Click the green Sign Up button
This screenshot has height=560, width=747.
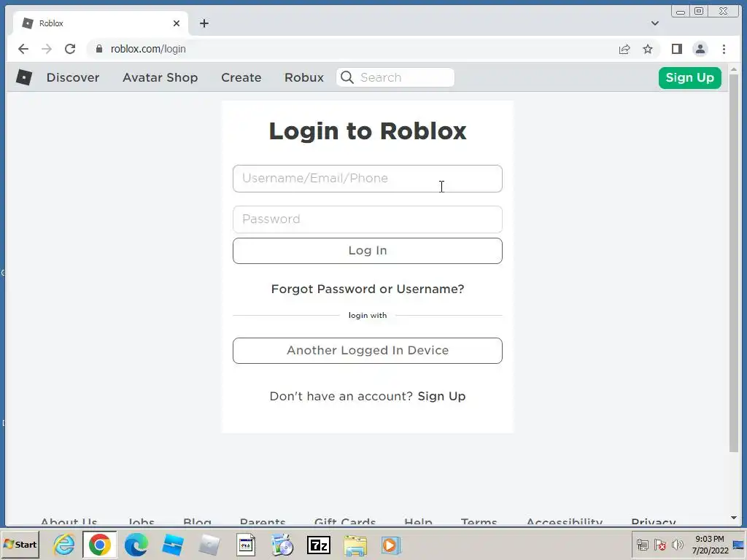689,77
